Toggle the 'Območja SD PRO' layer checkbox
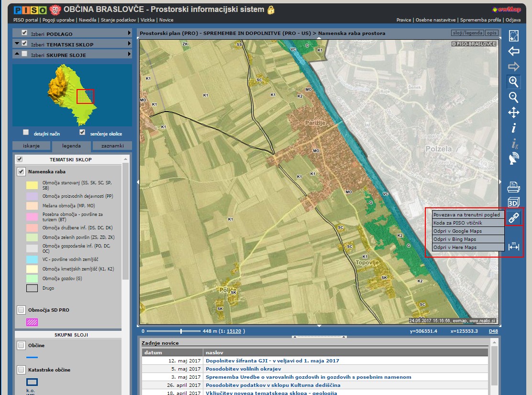The width and height of the screenshot is (532, 395). [x=21, y=310]
